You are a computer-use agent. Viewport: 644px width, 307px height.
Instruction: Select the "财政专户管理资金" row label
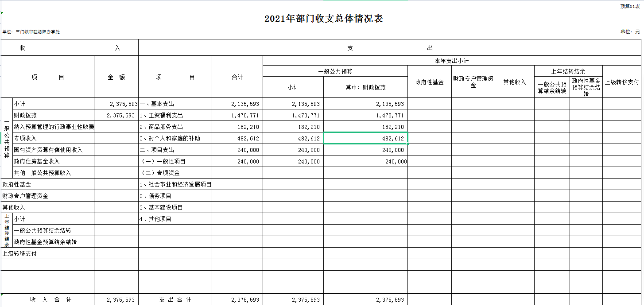(25, 196)
